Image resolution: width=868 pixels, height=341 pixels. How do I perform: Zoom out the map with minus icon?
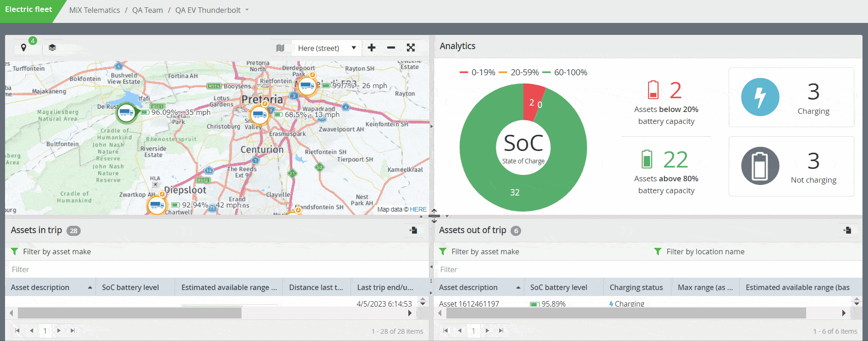391,48
